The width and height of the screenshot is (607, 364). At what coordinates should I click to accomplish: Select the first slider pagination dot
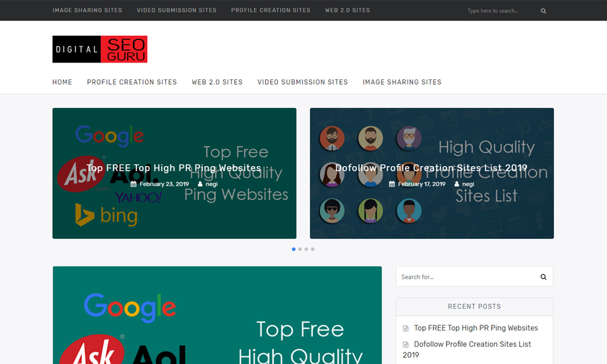point(294,249)
